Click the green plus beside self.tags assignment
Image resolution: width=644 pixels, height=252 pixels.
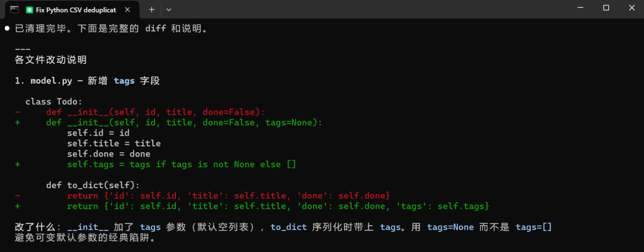click(x=18, y=164)
